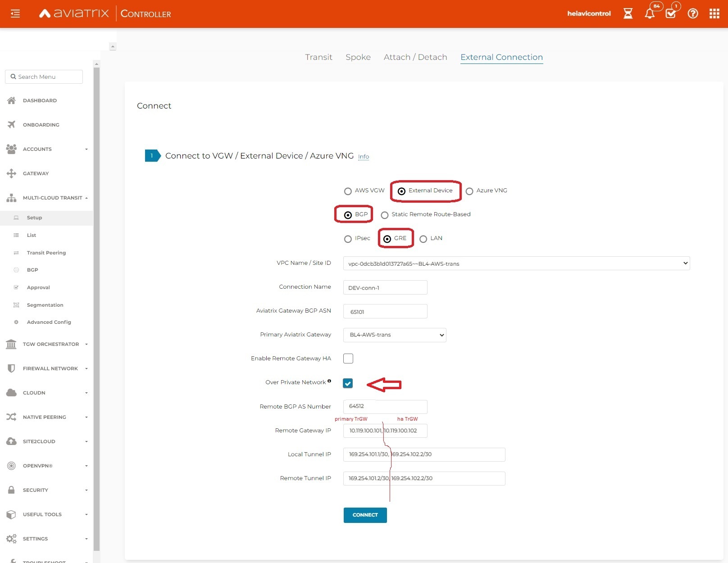Click the Transit Peering arrows icon
Viewport: 728px width, 563px height.
[x=16, y=253]
